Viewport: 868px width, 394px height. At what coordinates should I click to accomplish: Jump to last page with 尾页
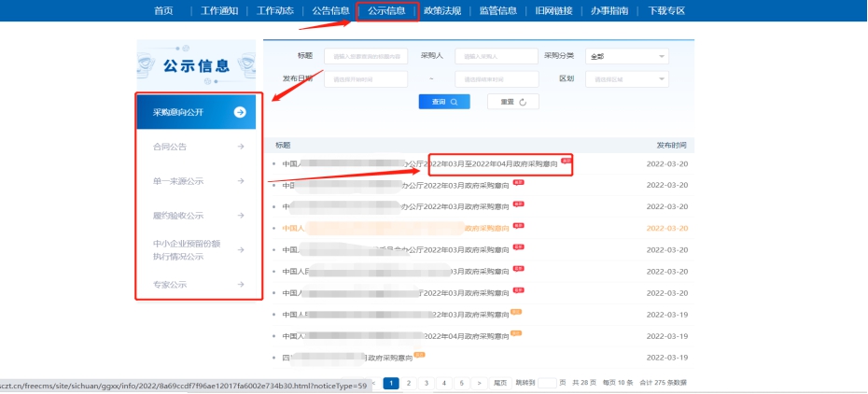(x=500, y=383)
